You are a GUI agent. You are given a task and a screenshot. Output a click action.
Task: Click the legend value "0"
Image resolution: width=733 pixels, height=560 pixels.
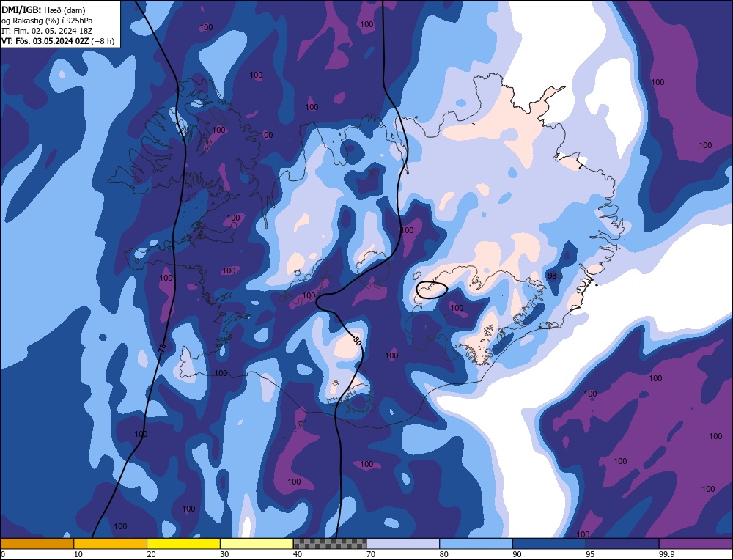pos(3,554)
